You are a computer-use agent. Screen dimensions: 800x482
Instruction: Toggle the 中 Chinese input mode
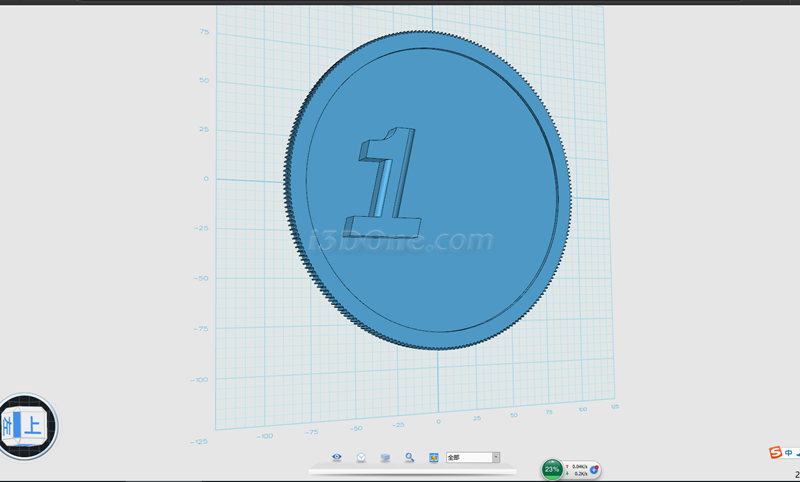[x=789, y=453]
